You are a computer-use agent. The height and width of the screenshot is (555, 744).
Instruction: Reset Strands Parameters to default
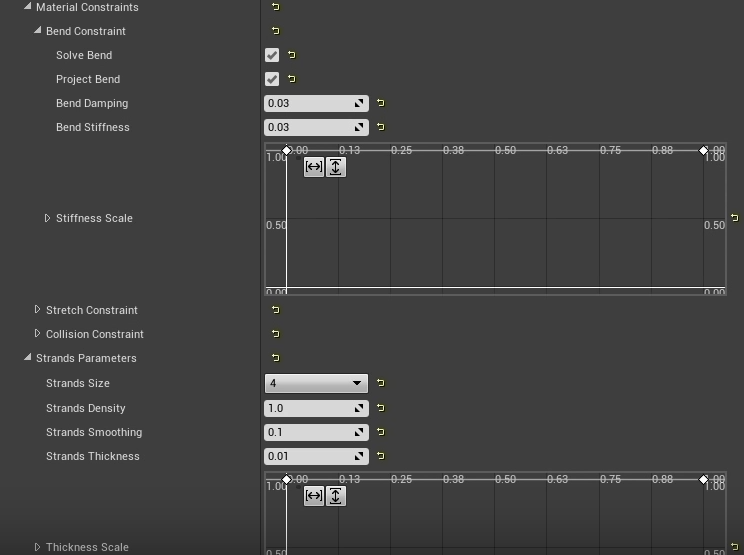point(276,358)
